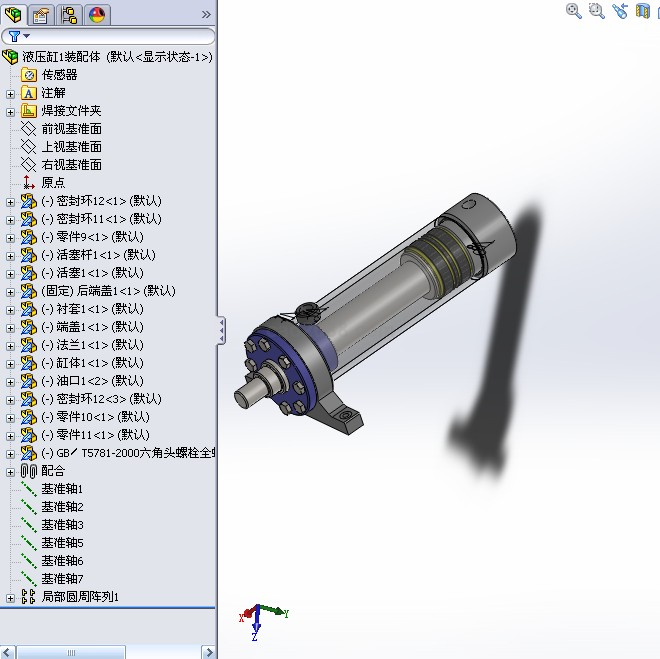Click the Zoom to Fit magnifier
This screenshot has height=659, width=660.
coord(574,11)
